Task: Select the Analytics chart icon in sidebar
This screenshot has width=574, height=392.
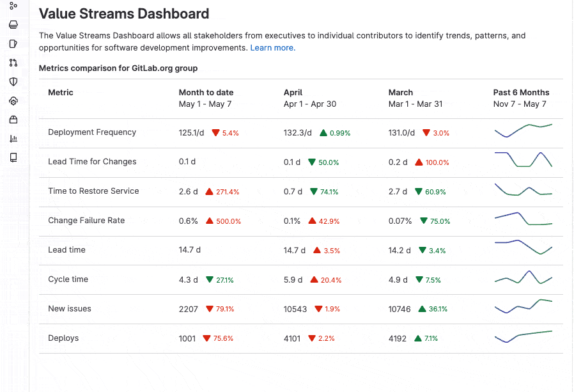Action: [14, 138]
